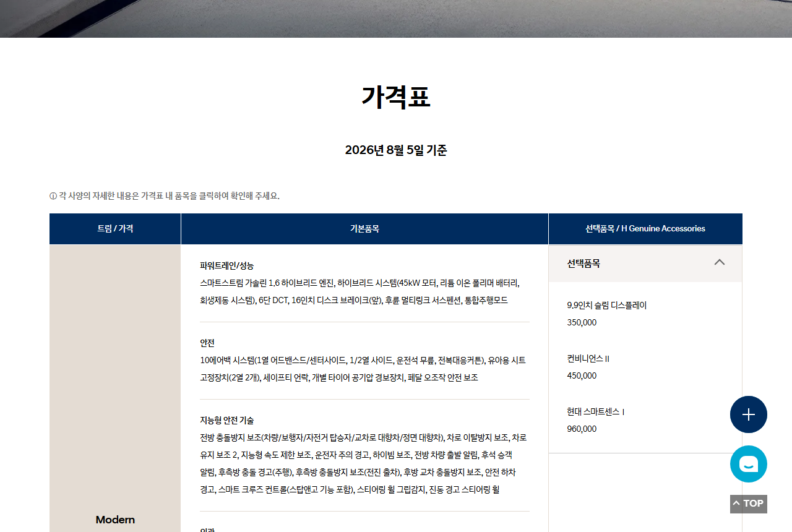Click the 선택품목 / H Genuine Accessories header

(x=645, y=229)
